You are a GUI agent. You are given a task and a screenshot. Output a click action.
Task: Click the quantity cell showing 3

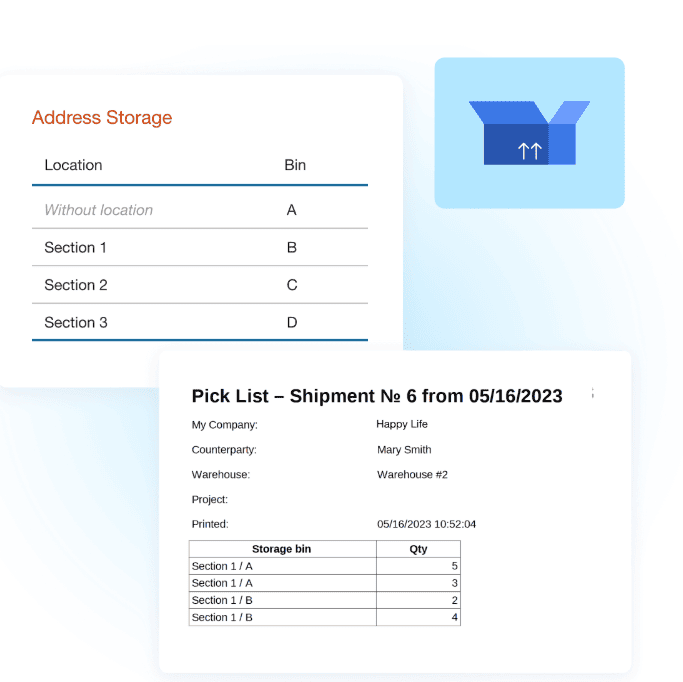pyautogui.click(x=418, y=583)
